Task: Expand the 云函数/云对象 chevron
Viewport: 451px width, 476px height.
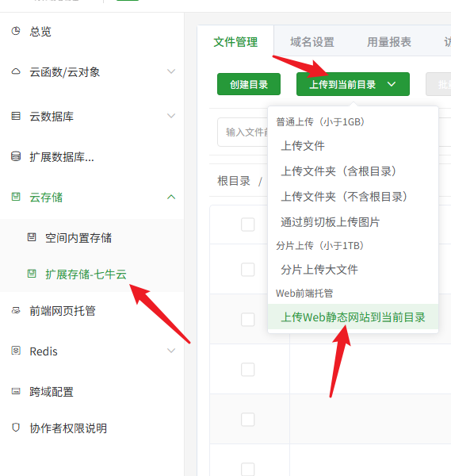Action: (x=171, y=71)
